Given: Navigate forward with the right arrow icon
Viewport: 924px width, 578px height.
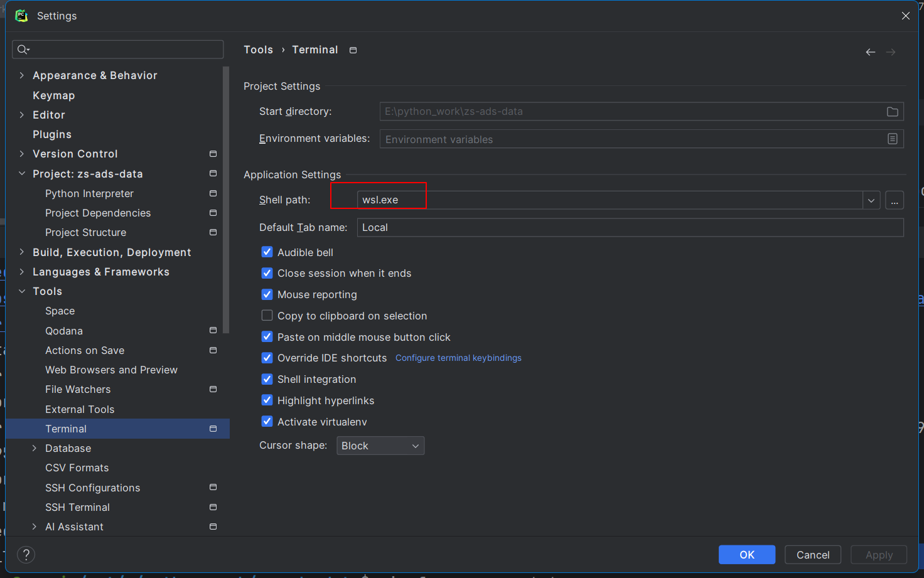Looking at the screenshot, I should [891, 52].
